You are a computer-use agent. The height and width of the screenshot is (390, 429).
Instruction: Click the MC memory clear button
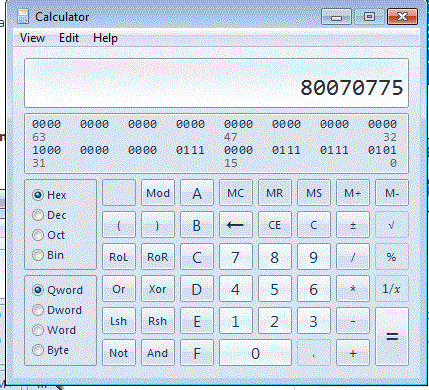[x=236, y=193]
